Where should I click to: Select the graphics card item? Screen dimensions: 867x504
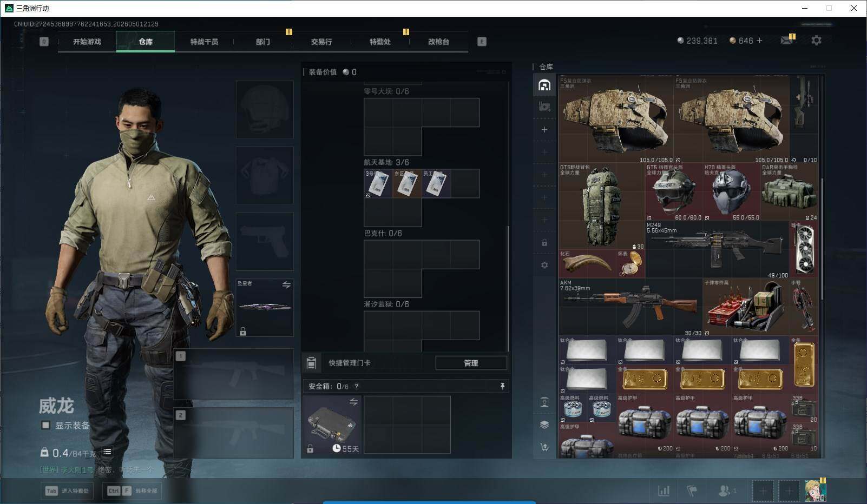coord(804,250)
